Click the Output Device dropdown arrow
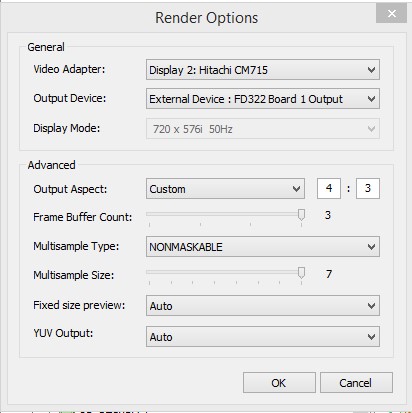 pos(371,99)
